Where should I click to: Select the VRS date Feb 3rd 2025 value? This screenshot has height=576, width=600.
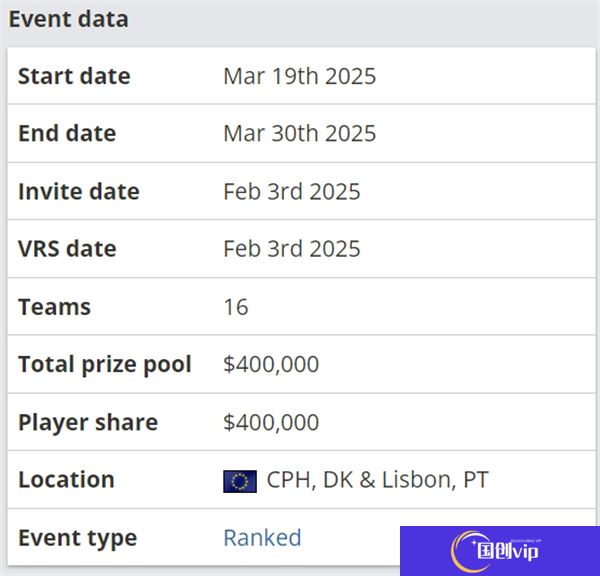pos(292,249)
